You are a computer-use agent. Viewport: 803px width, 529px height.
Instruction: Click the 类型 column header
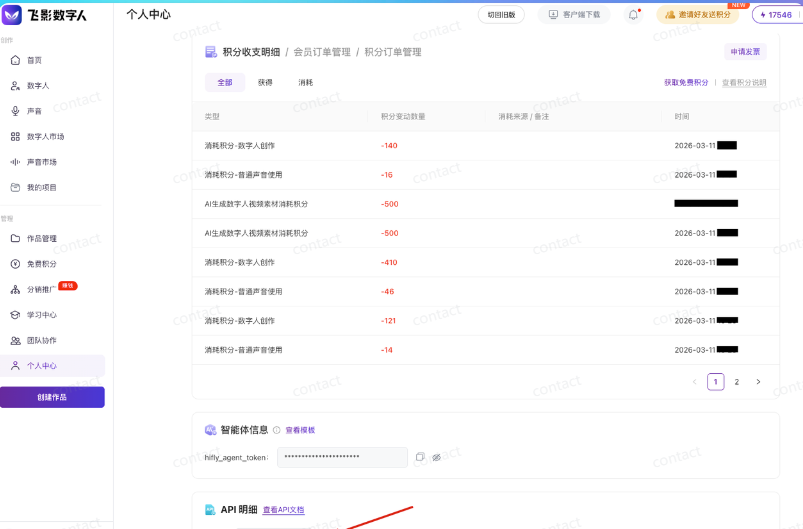(212, 116)
